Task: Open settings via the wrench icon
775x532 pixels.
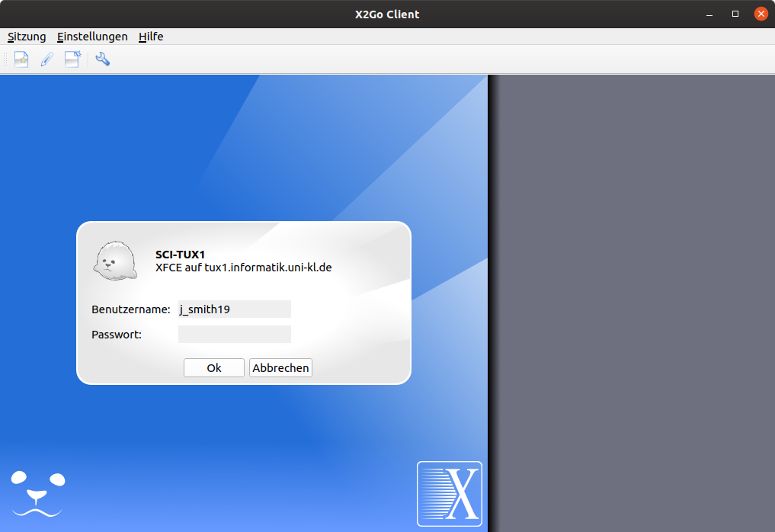Action: click(x=102, y=59)
